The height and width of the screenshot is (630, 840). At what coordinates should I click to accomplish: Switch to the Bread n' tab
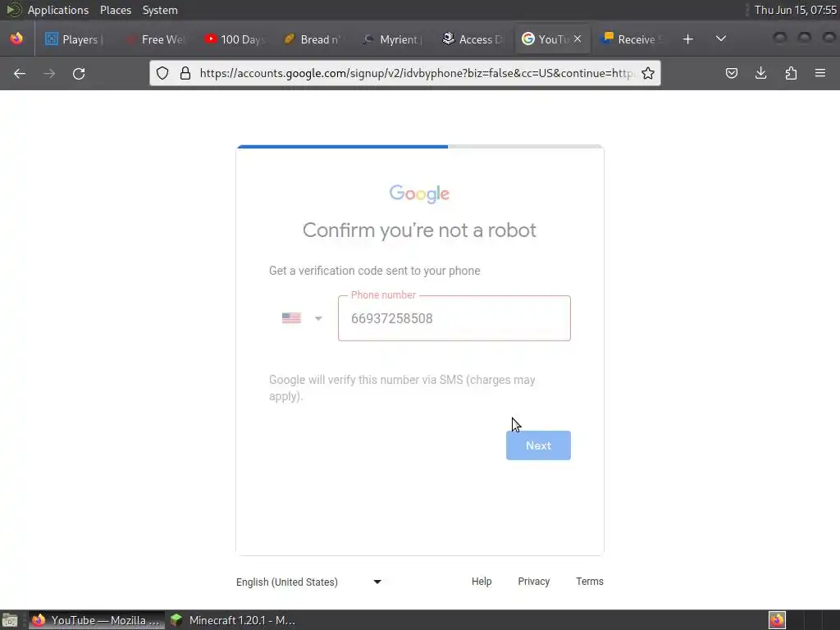pos(313,39)
